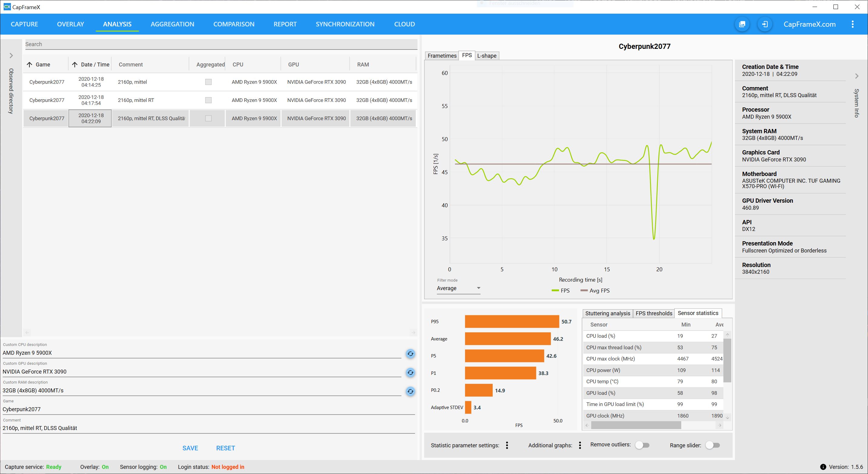Click the Game column sort arrow
Image resolution: width=868 pixels, height=474 pixels.
tap(30, 64)
